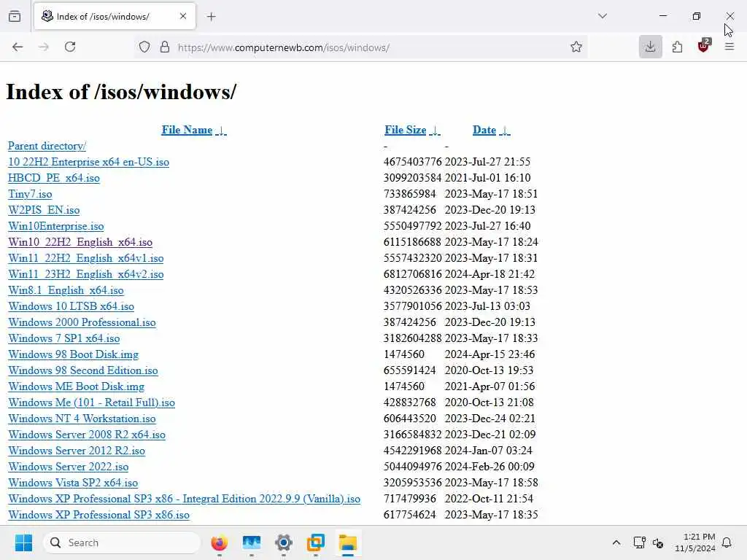
Task: Open the Windows Start menu
Action: (23, 542)
